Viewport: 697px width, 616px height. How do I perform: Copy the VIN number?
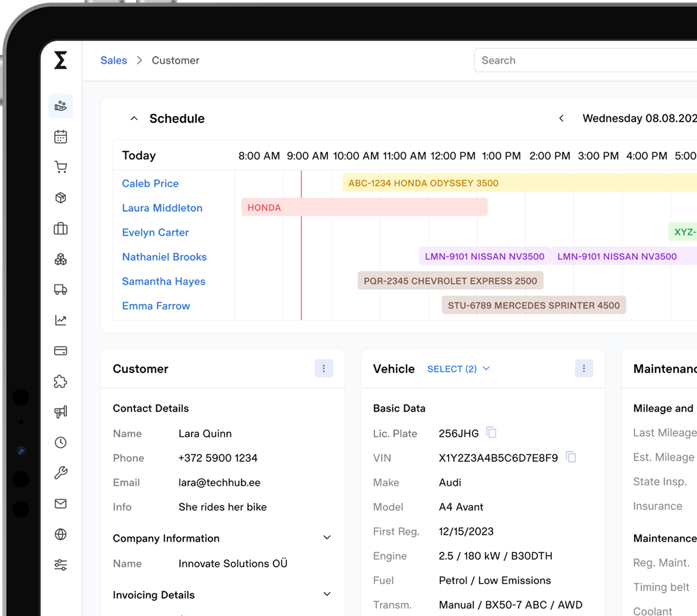pos(571,457)
